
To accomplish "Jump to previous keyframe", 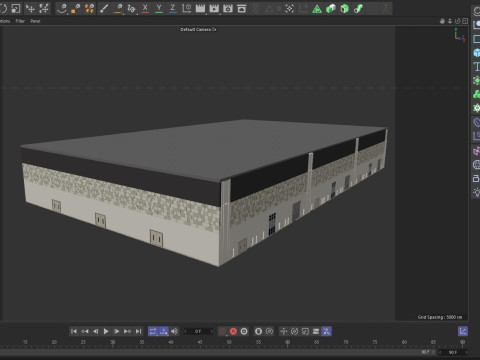I will [85, 331].
